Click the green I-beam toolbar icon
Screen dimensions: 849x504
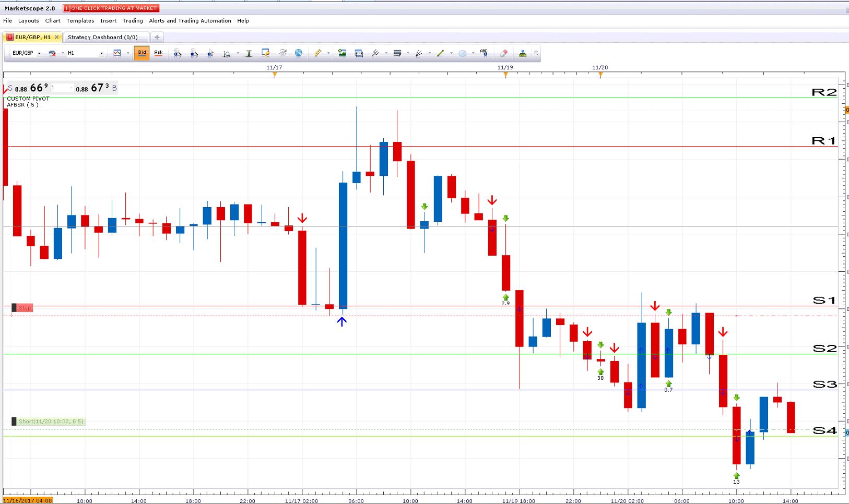249,53
